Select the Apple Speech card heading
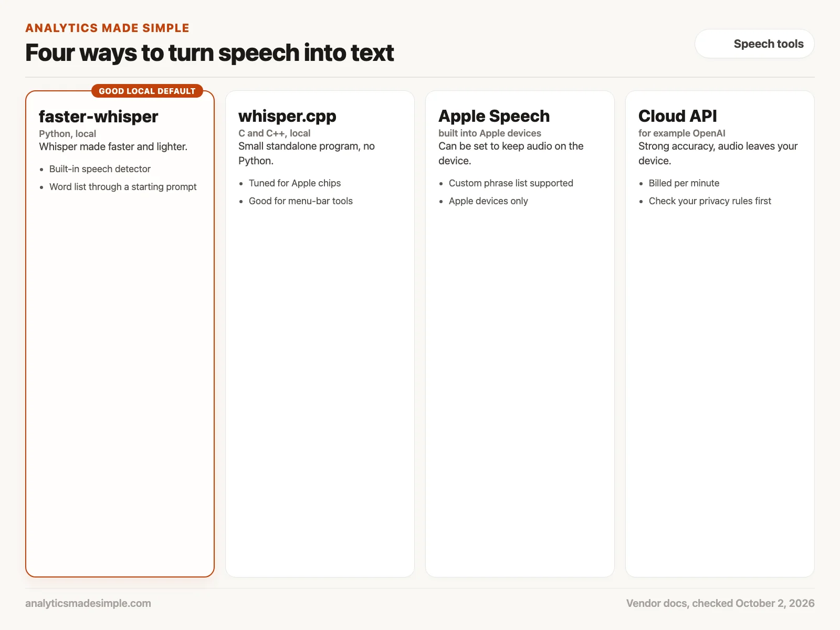 click(x=494, y=116)
